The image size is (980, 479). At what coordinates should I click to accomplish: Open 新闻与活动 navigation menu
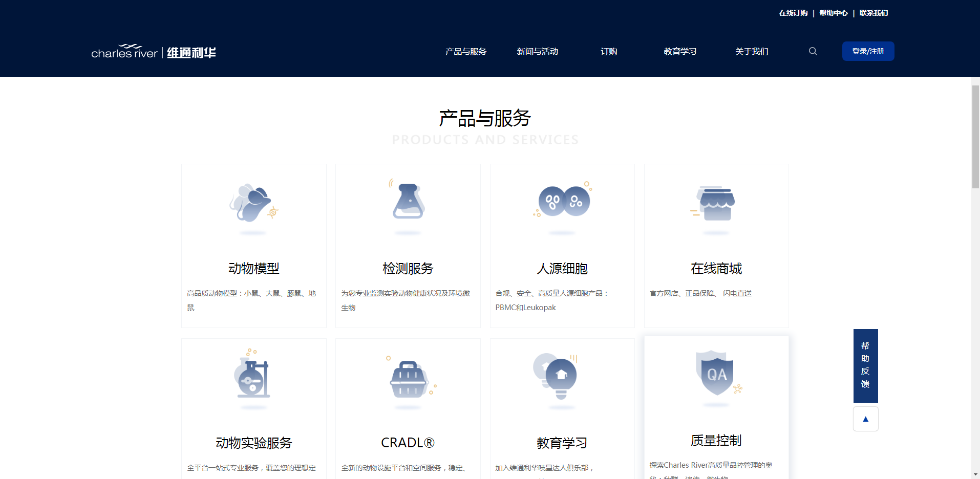(x=538, y=52)
